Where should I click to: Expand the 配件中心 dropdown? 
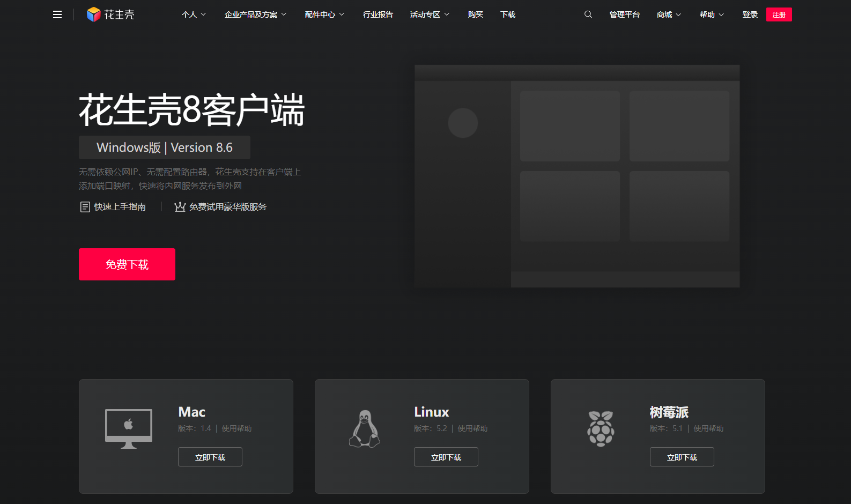324,14
